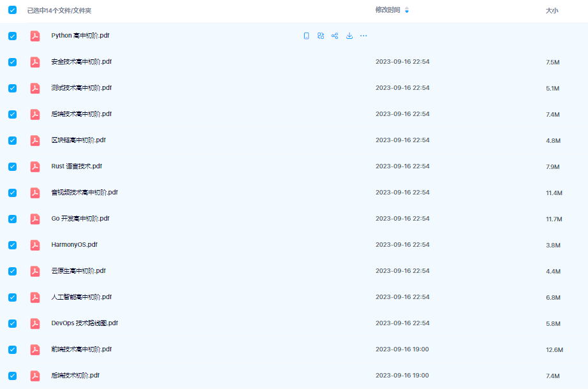Open file name Python 高中初阶.pdf
588x389 pixels.
click(80, 36)
